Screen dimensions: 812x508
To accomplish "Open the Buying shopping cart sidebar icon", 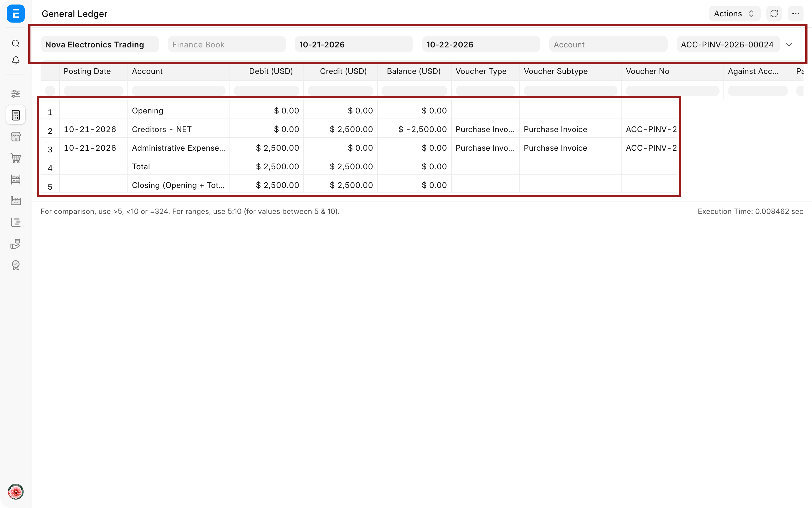I will (x=16, y=158).
